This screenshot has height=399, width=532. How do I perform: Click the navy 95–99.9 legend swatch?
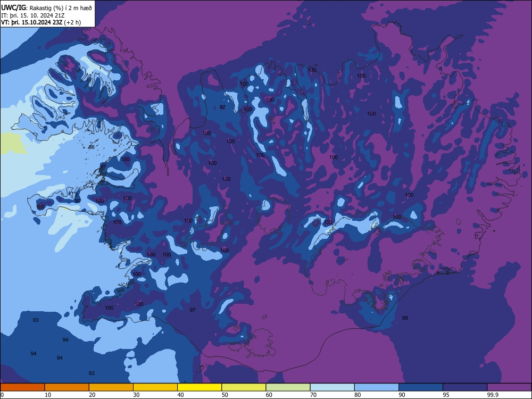click(465, 387)
